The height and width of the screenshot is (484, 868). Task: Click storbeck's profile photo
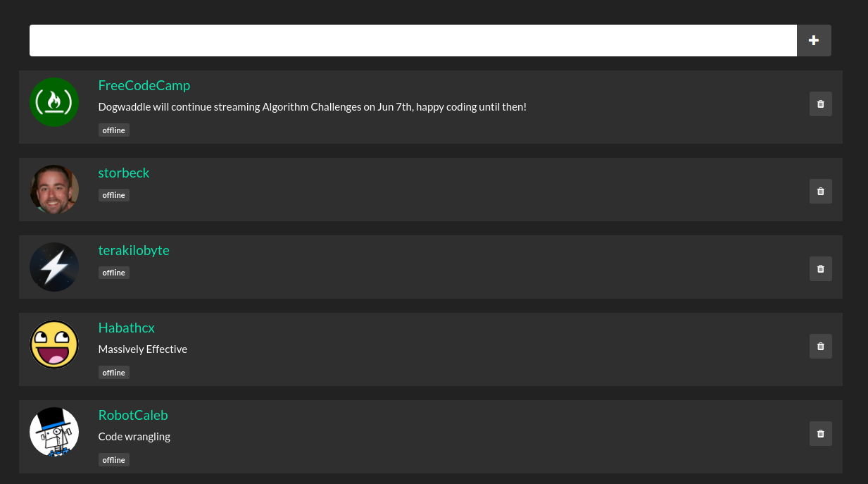[54, 190]
